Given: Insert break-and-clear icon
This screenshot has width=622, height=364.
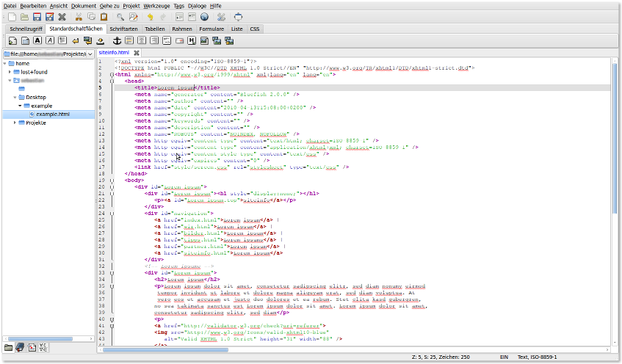Looking at the screenshot, I should click(x=87, y=40).
